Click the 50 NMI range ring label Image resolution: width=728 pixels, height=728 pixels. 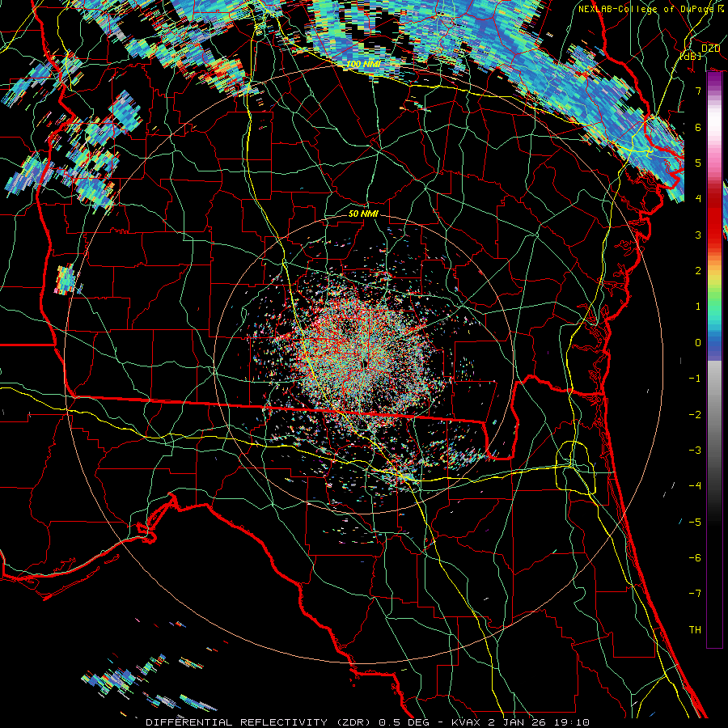[363, 214]
